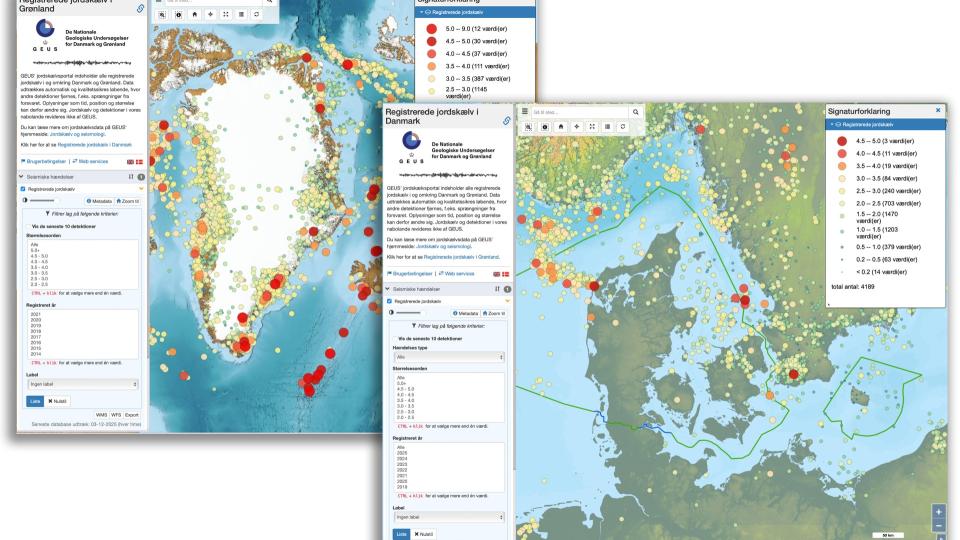960x540 pixels.
Task: Open the Hændelses type dropdown
Action: (x=445, y=356)
